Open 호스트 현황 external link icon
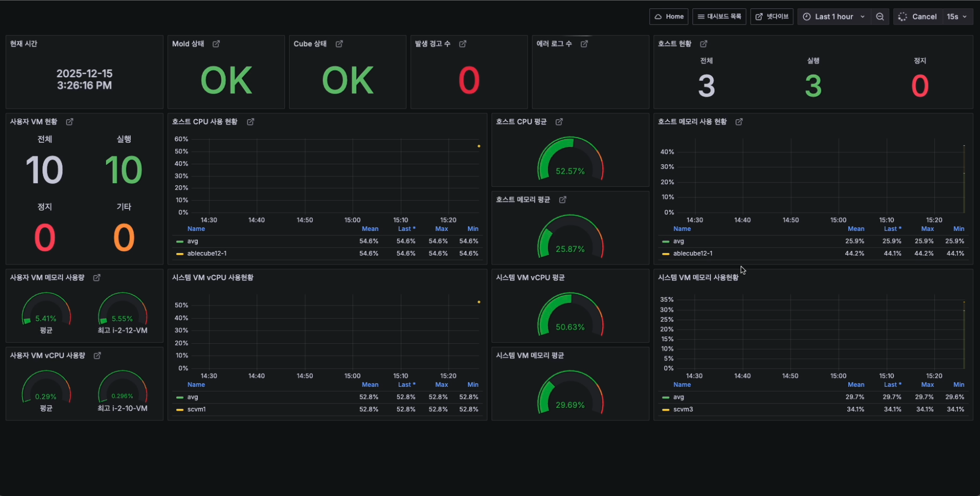 (x=704, y=44)
